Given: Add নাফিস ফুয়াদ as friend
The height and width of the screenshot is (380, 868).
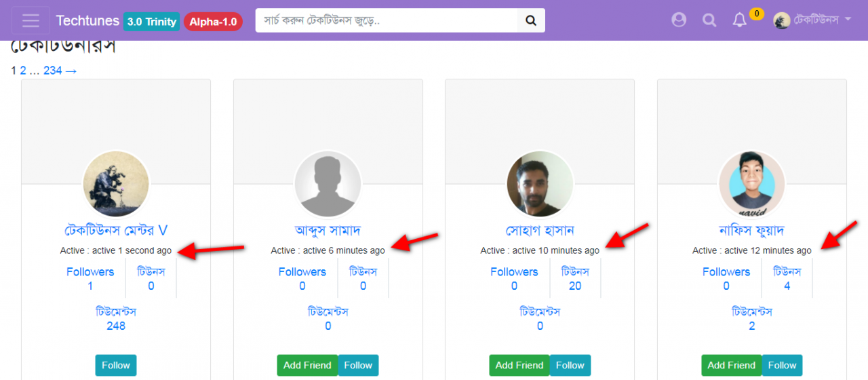Looking at the screenshot, I should 731,365.
